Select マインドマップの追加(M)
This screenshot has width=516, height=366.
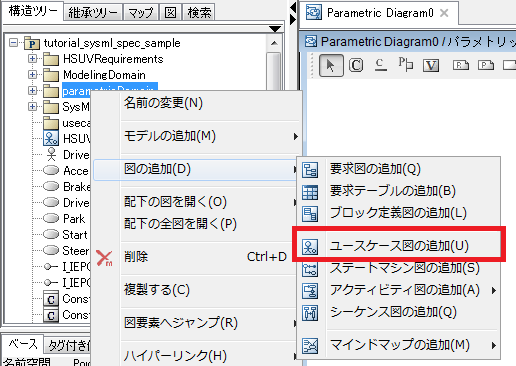[x=400, y=345]
